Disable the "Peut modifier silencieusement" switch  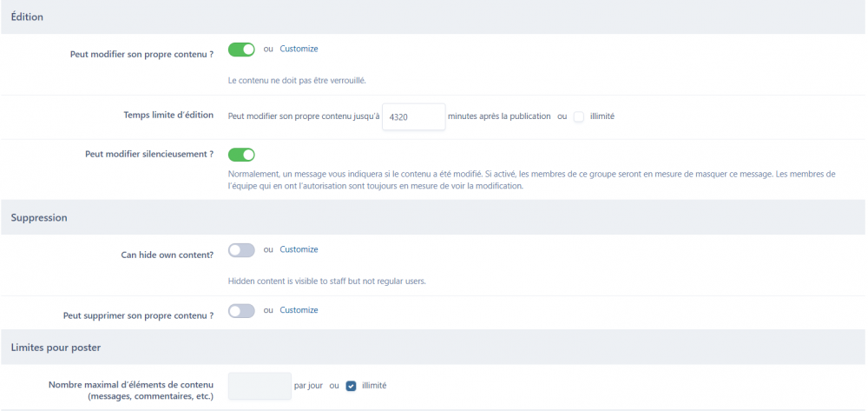pos(241,155)
